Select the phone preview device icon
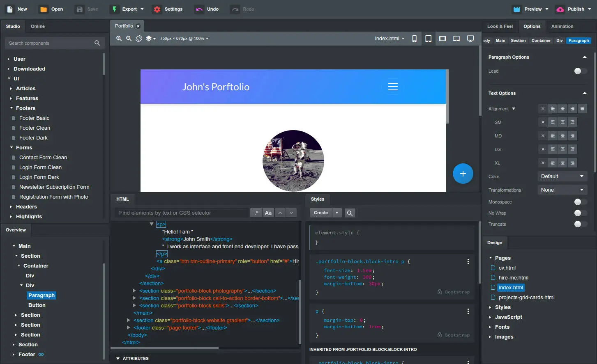Screen dimensions: 597x364 (x=415, y=38)
